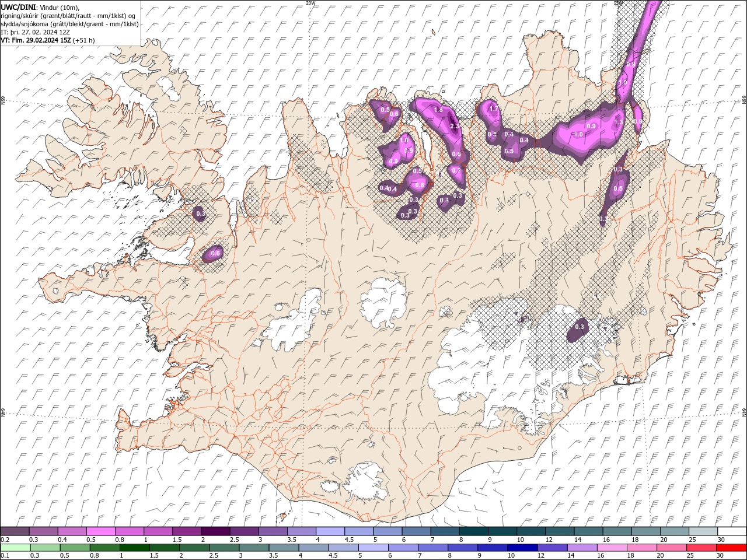Viewport: 747px width, 560px height.
Task: Click the snow legend swatch between 0.2 and 0.3
Action: tap(15, 531)
